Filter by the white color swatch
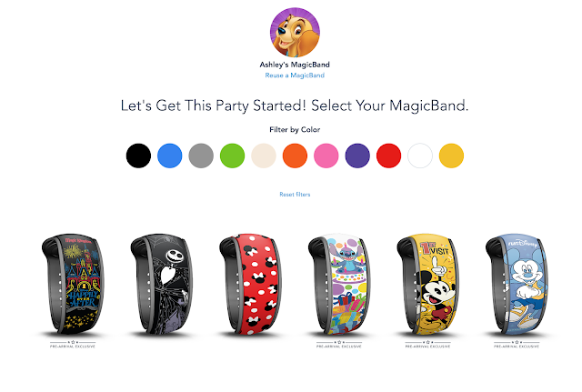Viewport: 582px width, 392px height. pos(420,156)
